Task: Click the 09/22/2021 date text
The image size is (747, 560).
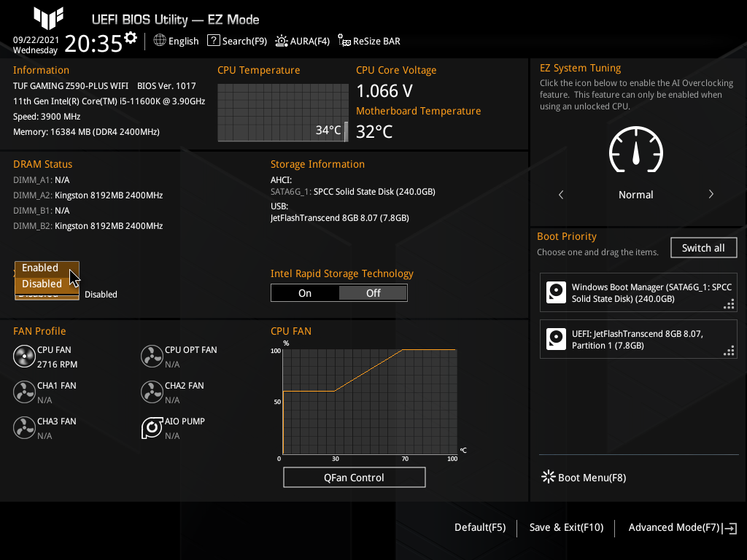Action: 36,40
